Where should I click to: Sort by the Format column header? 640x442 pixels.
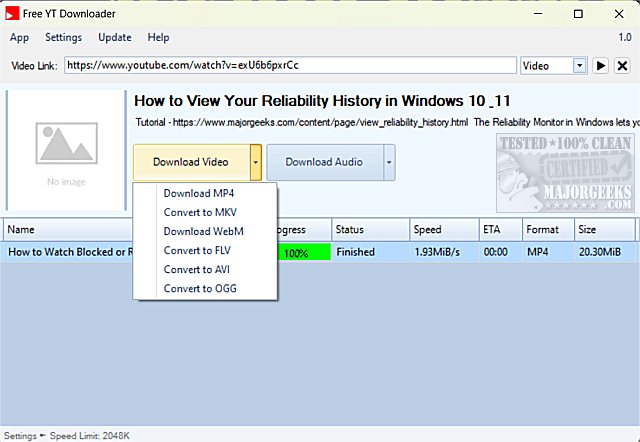[x=549, y=230]
